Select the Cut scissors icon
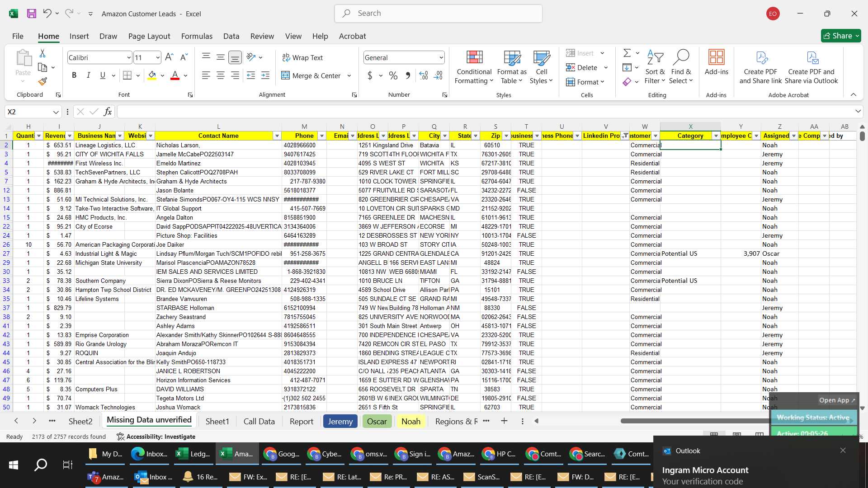 pyautogui.click(x=42, y=53)
